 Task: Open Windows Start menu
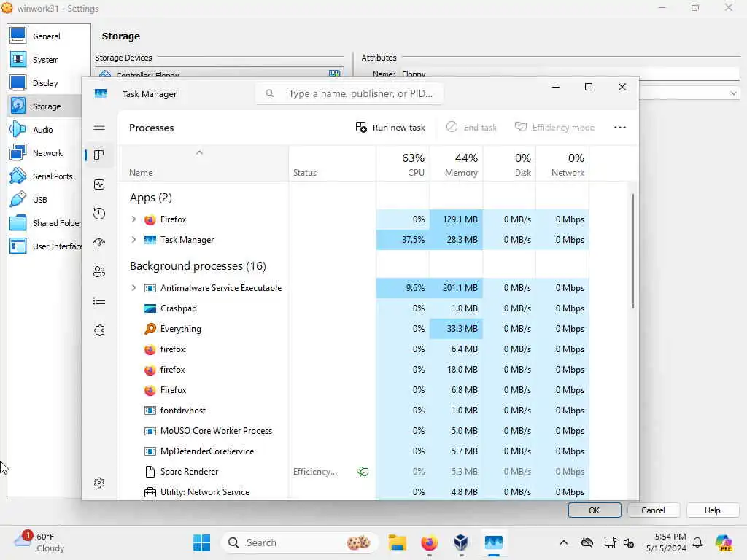click(x=201, y=542)
